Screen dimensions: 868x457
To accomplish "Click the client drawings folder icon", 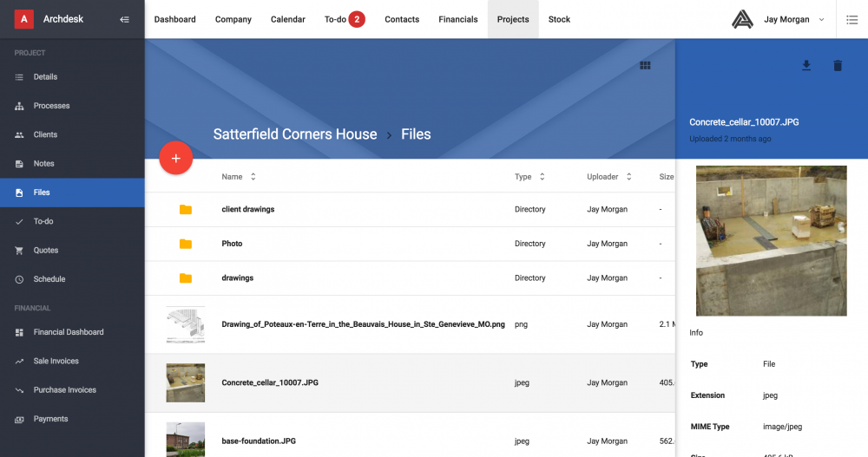I will 186,209.
